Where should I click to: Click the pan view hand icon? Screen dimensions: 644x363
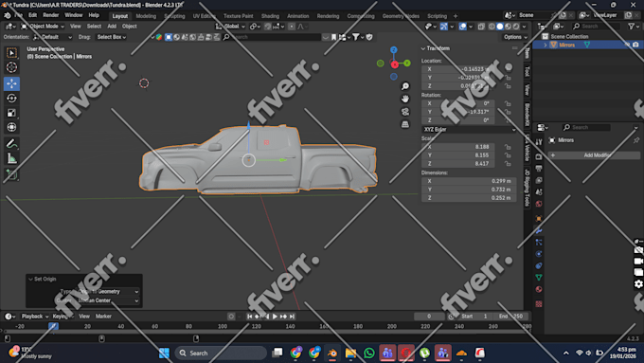[x=405, y=99]
